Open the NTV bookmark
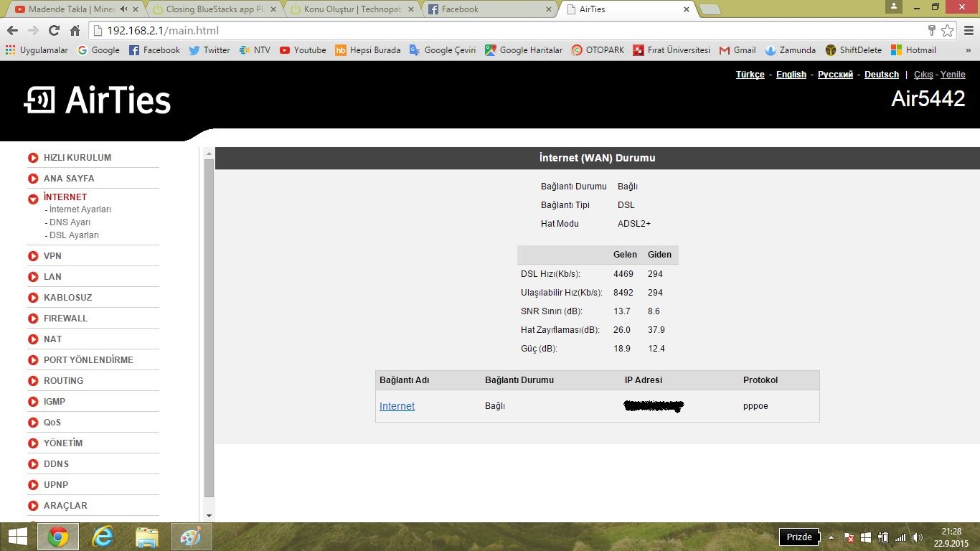The image size is (980, 551). 255,50
